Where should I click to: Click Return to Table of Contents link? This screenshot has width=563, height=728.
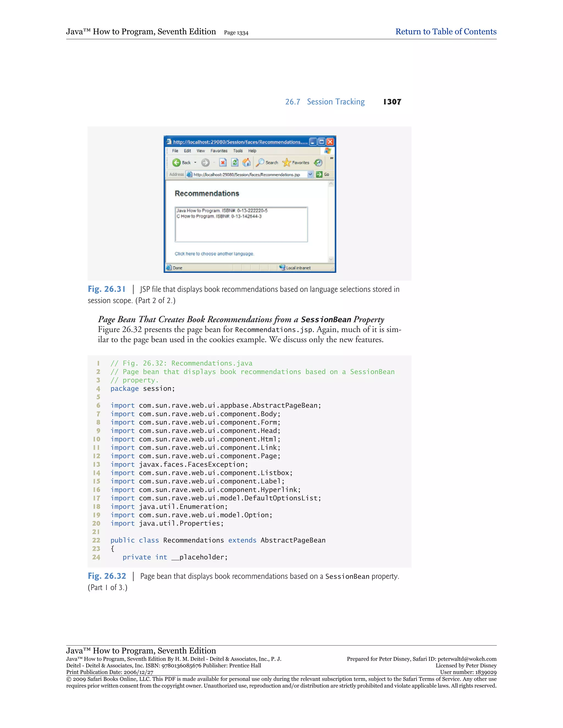pos(446,32)
